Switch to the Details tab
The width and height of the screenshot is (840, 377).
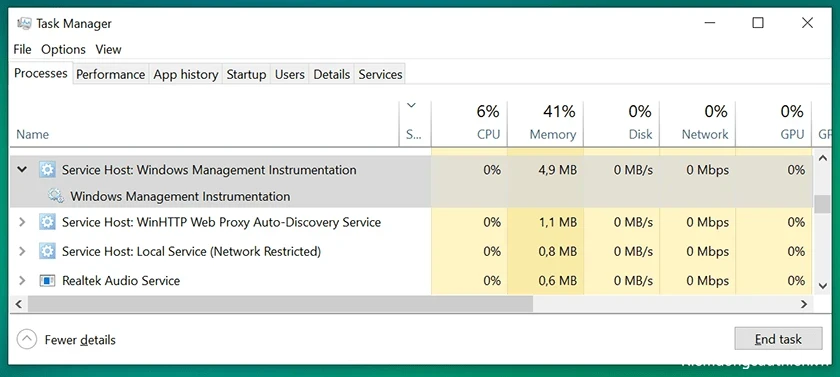332,74
